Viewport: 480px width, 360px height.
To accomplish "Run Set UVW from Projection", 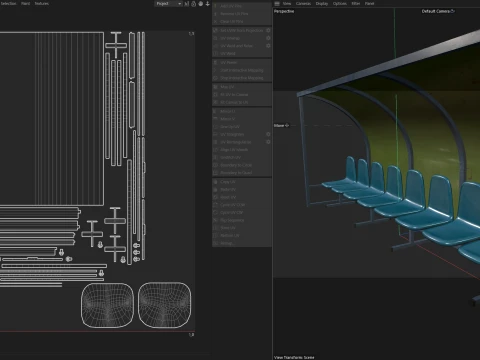I will 242,30.
